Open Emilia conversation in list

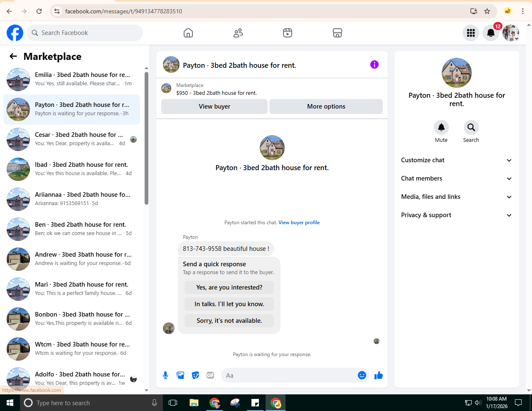point(72,79)
